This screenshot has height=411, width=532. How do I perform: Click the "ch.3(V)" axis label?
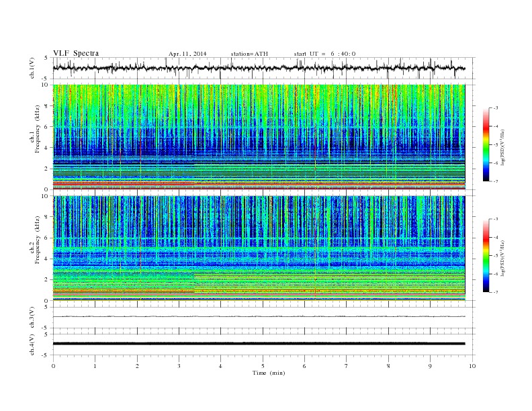32,318
